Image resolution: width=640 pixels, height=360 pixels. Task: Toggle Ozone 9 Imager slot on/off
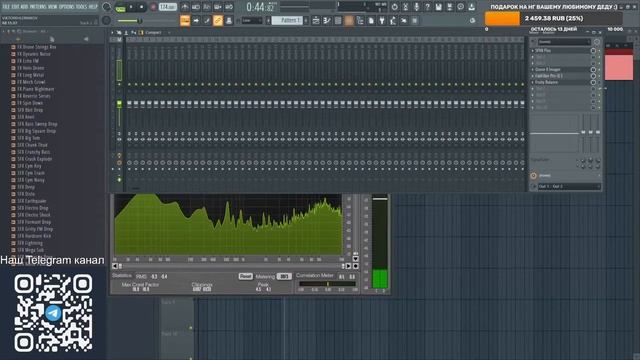click(x=593, y=69)
